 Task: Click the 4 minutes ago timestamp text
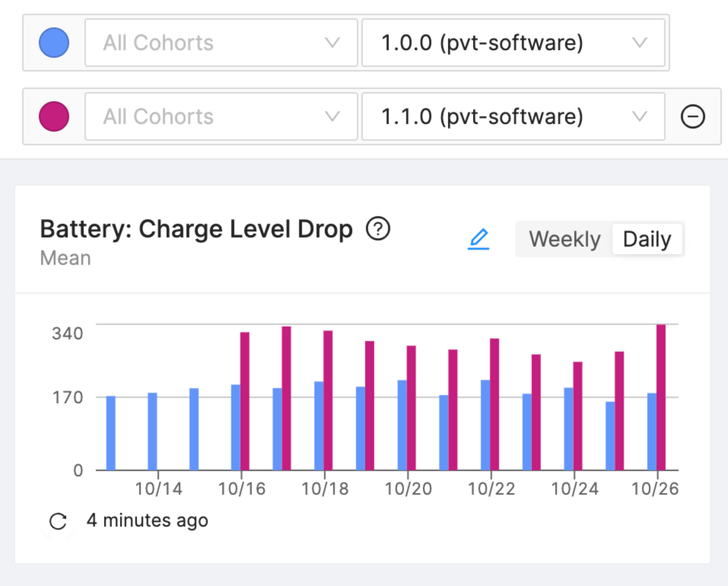tap(148, 521)
